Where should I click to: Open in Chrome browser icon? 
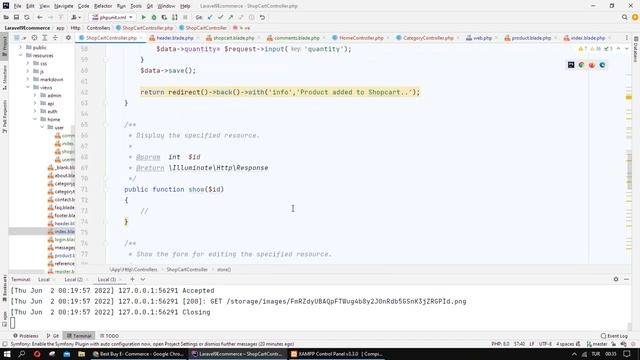point(581,65)
